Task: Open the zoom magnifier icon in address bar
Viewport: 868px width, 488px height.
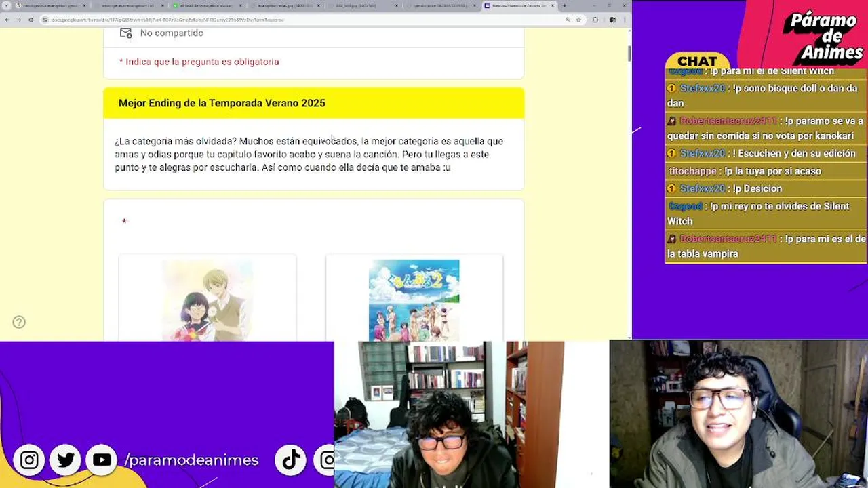Action: (x=568, y=20)
